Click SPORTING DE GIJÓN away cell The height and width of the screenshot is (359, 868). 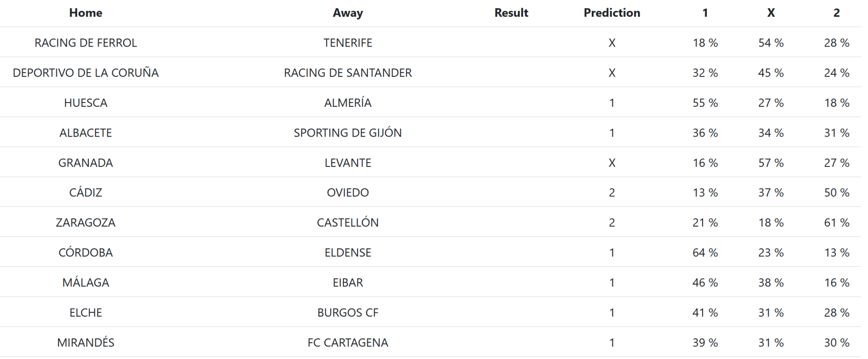pyautogui.click(x=348, y=133)
